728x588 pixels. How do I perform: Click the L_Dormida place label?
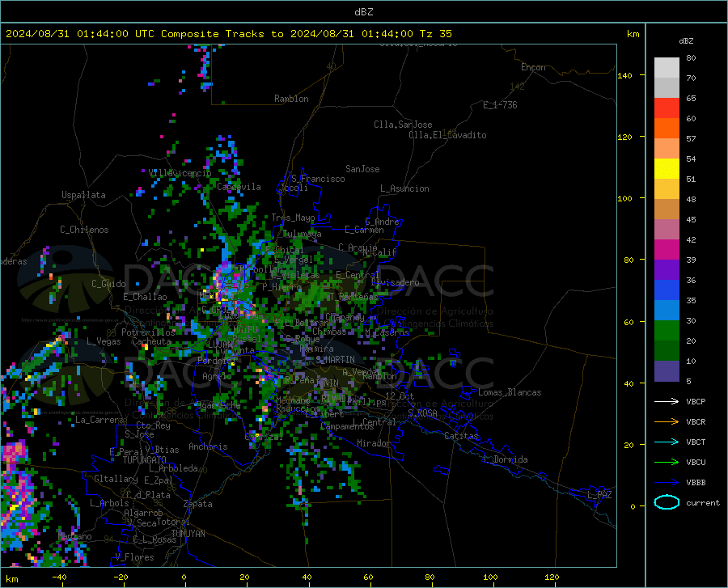tap(506, 459)
